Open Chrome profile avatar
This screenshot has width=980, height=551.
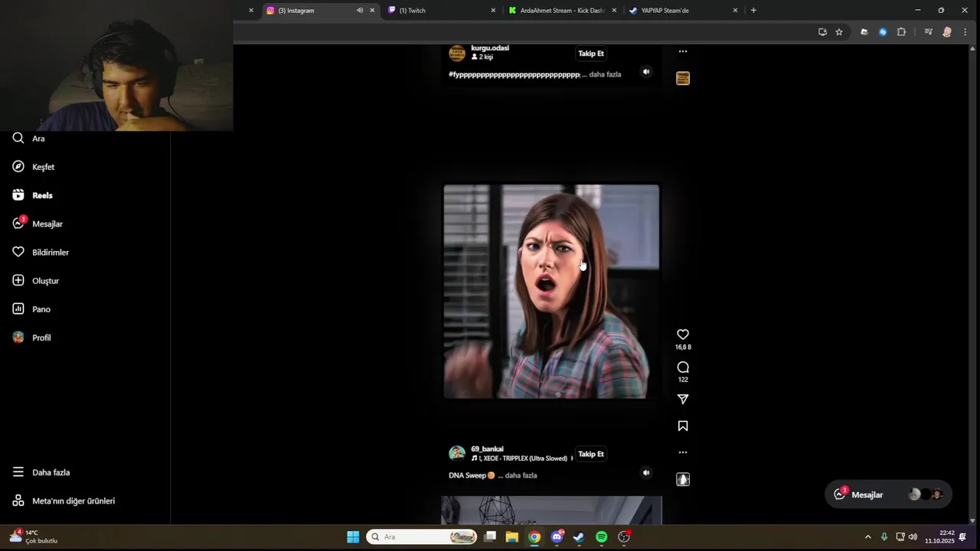click(947, 32)
